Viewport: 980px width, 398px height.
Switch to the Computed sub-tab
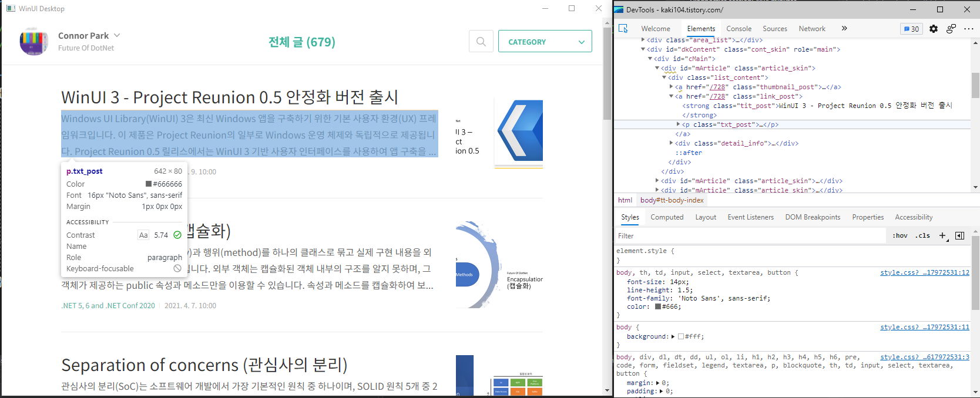tap(667, 217)
